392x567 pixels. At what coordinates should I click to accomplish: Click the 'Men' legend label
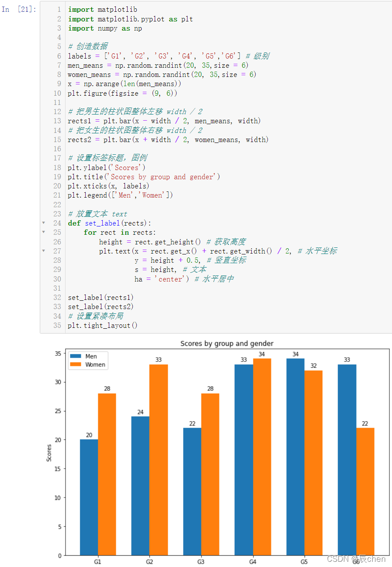(91, 356)
